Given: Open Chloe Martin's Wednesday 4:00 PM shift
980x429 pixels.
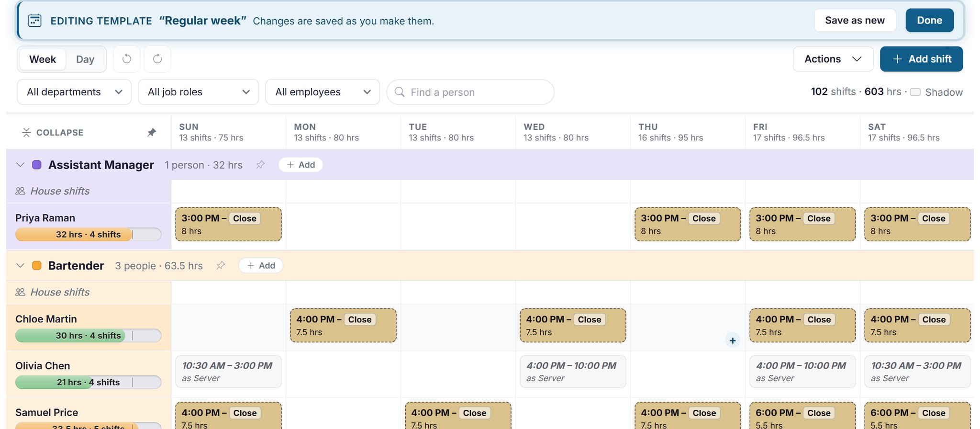Looking at the screenshot, I should 573,325.
